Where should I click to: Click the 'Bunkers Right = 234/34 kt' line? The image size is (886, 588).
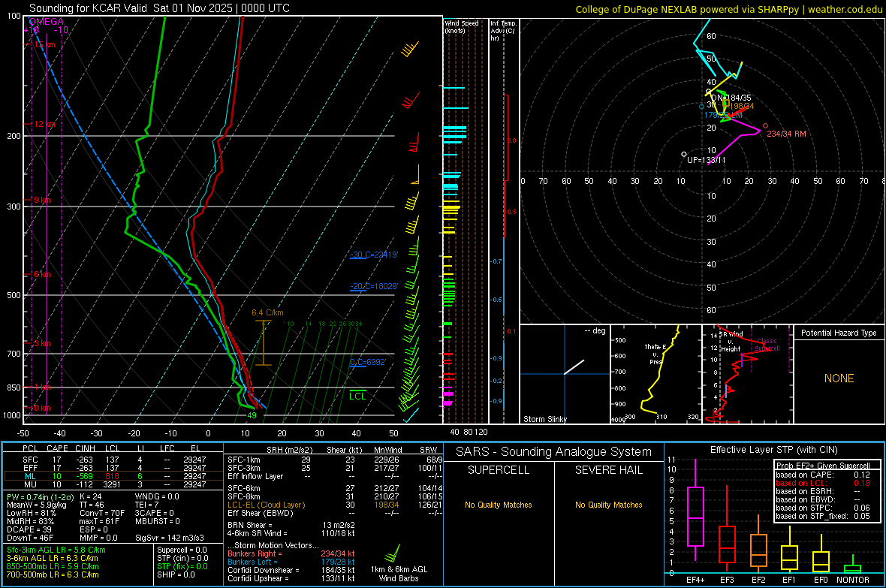tap(291, 553)
